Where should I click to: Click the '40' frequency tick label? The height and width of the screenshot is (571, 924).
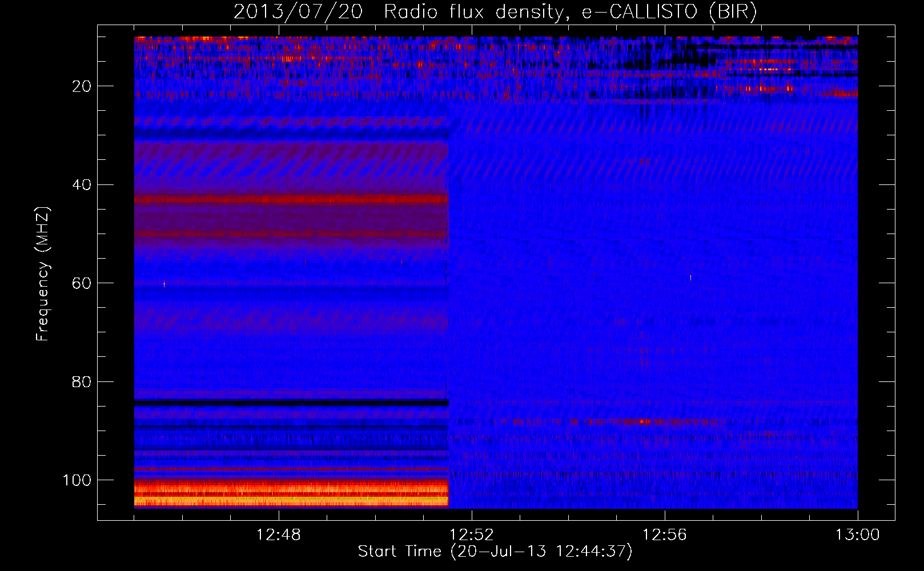point(82,185)
